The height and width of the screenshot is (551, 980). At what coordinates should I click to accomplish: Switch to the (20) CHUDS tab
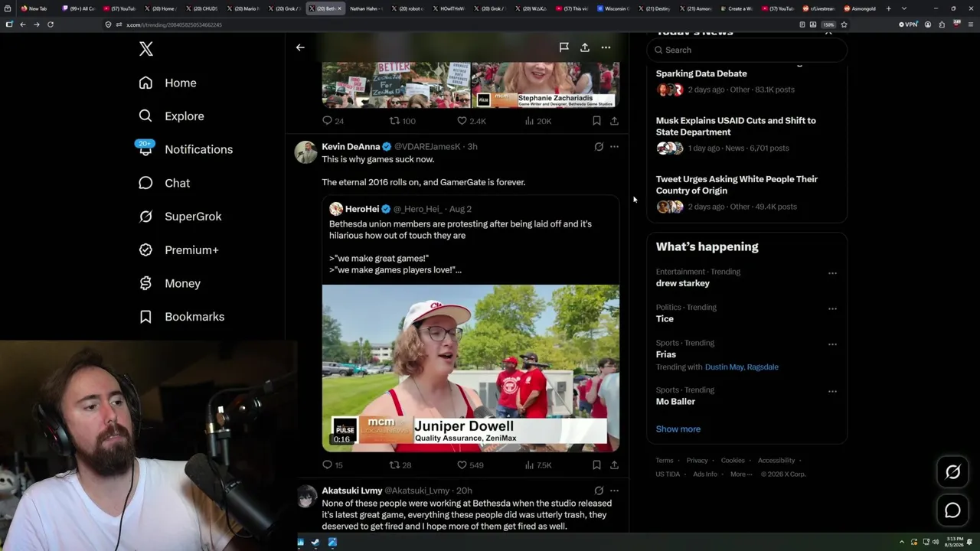(201, 8)
